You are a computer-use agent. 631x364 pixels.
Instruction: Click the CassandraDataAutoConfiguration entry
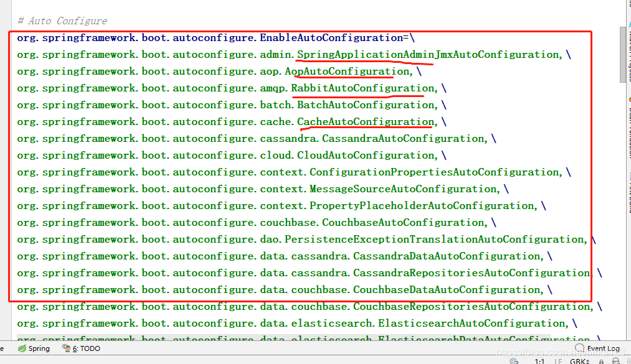pyautogui.click(x=447, y=257)
